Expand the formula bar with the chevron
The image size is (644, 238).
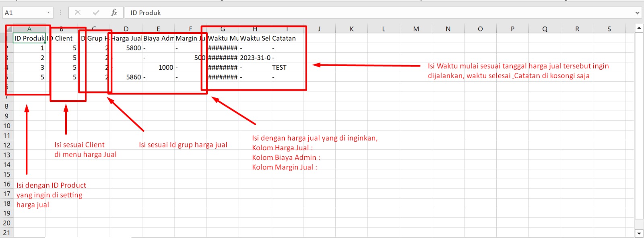(x=637, y=13)
